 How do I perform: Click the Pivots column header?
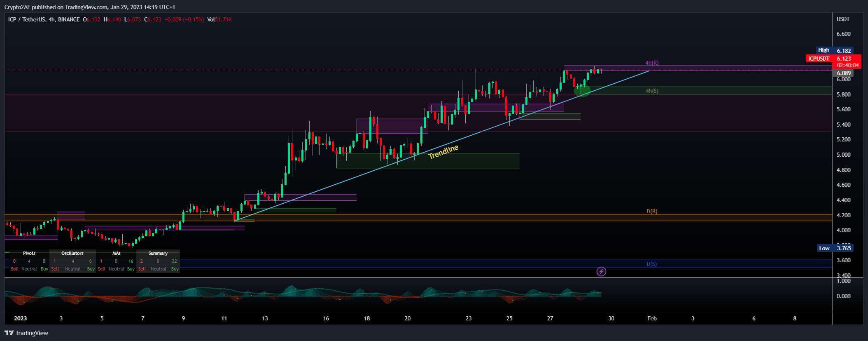point(29,253)
